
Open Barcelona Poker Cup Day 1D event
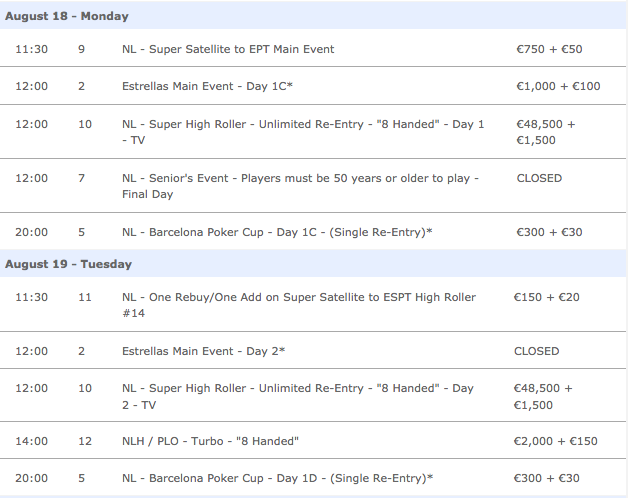tap(277, 478)
